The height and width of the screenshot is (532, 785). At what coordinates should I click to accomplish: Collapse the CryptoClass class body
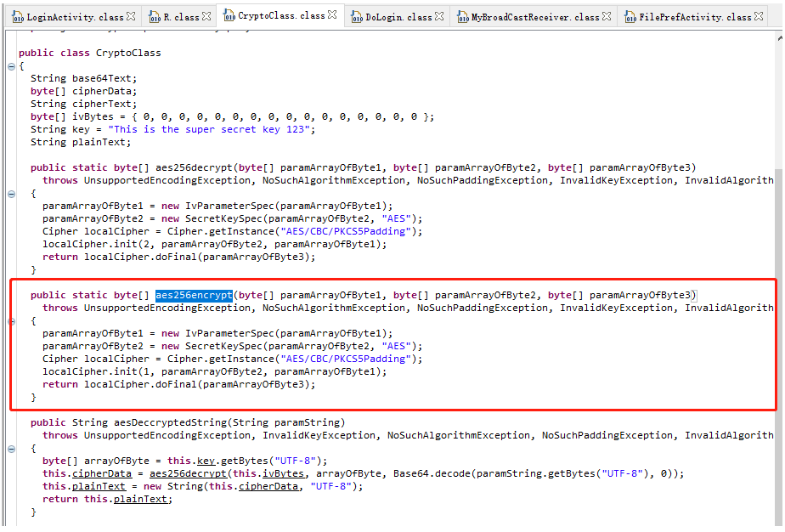pyautogui.click(x=10, y=65)
